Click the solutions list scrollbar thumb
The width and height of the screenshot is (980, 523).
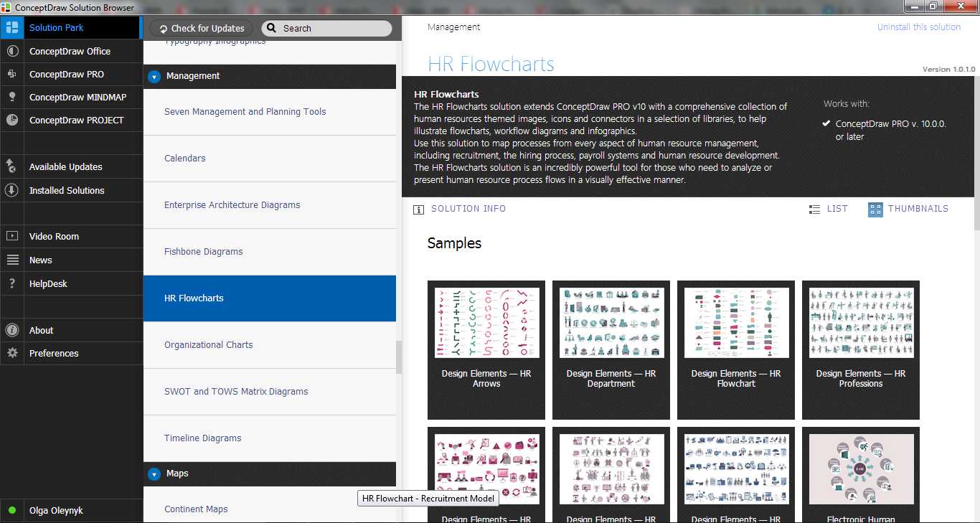click(x=398, y=356)
